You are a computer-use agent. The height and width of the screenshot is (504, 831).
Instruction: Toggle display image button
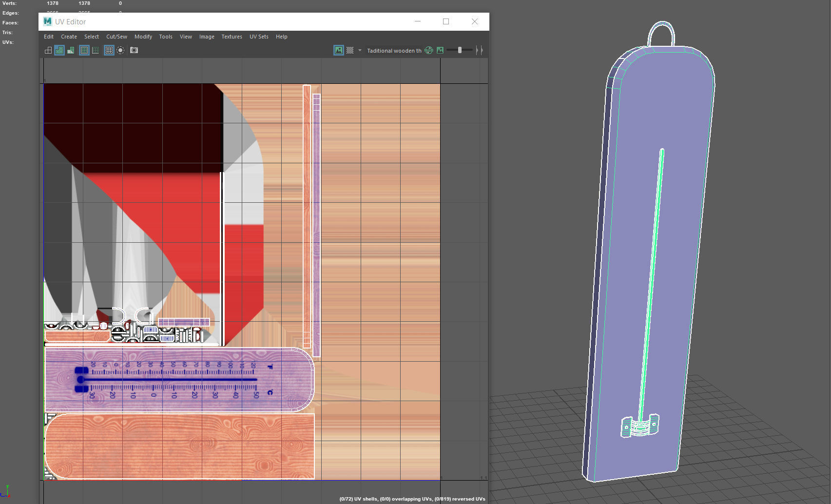[x=339, y=50]
